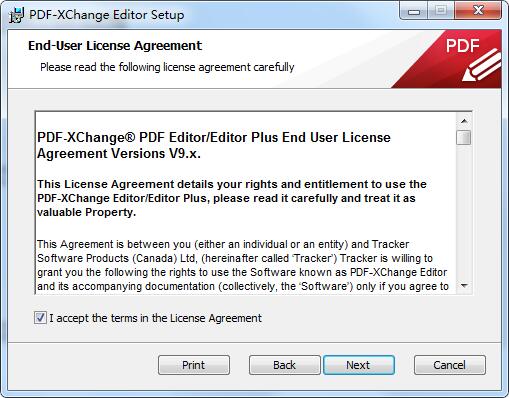Click the 'PDF-XChange Editor Setup' title bar text

(107, 15)
